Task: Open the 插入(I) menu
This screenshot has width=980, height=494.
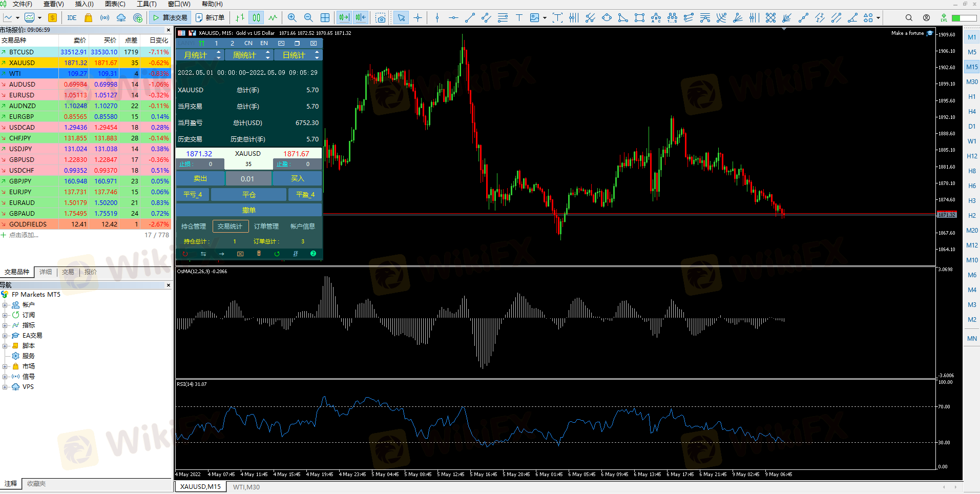Action: tap(84, 4)
